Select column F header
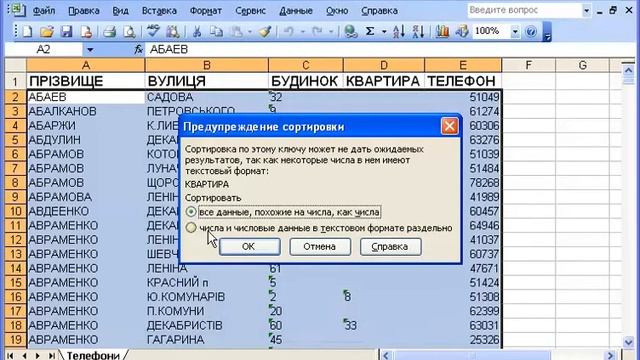The height and width of the screenshot is (360, 640). tap(529, 65)
